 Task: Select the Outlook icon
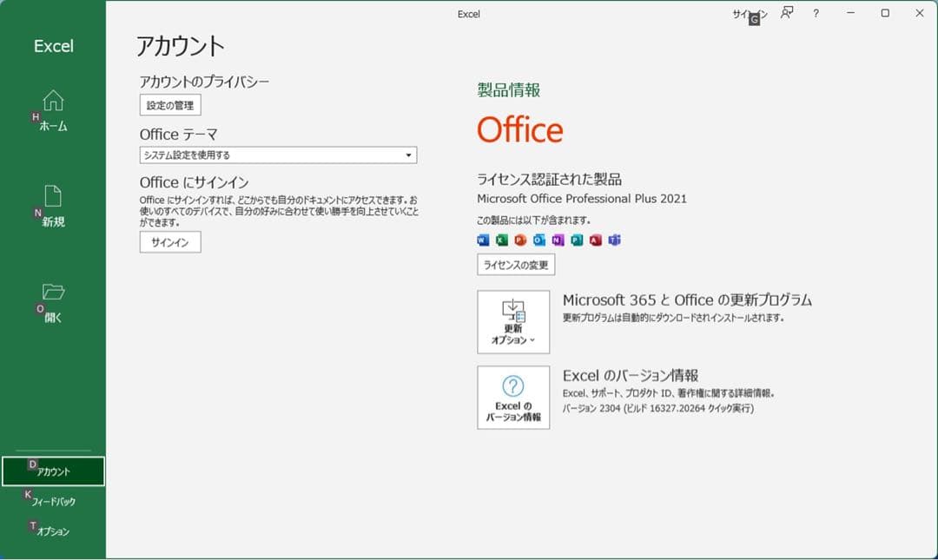[539, 240]
